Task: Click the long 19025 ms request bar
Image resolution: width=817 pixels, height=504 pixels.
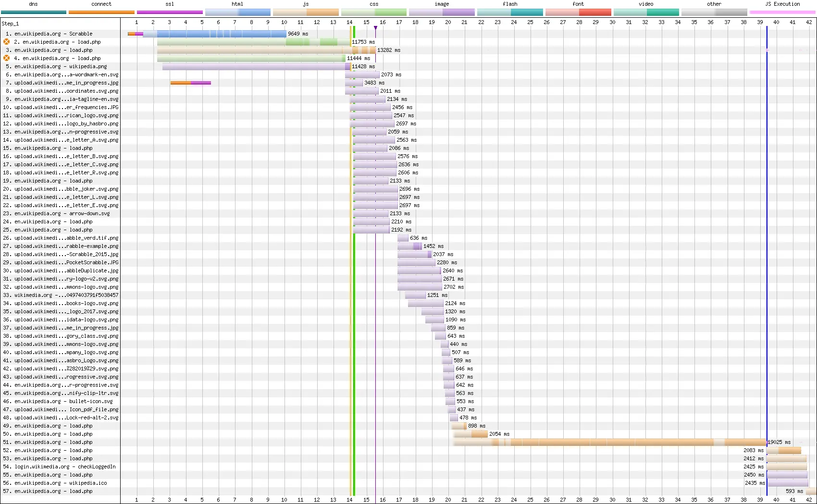Action: pos(609,442)
